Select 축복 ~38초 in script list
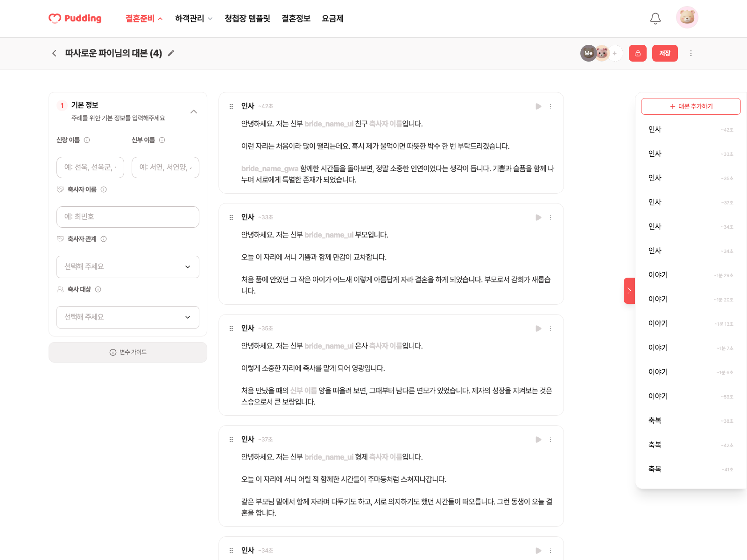Image resolution: width=747 pixels, height=560 pixels. (691, 421)
